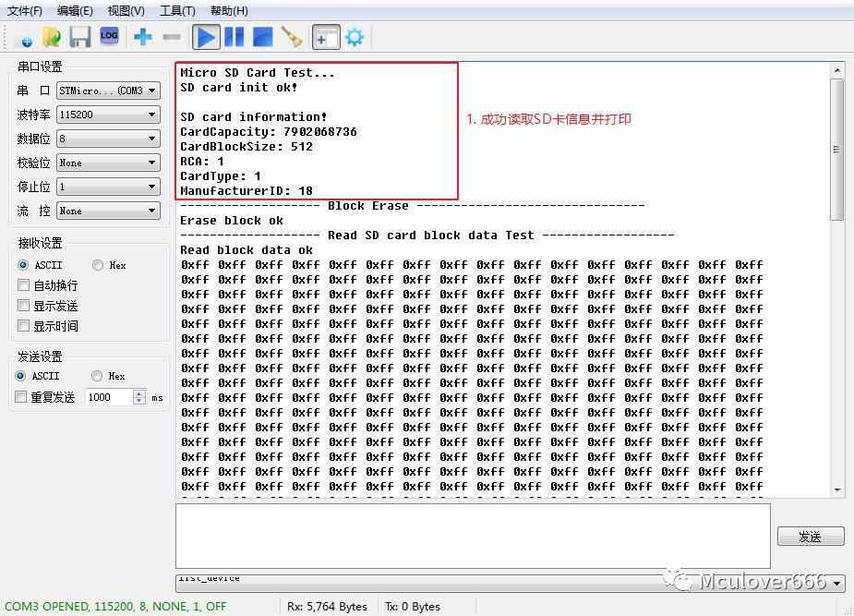Clear received data with the broom icon
Image resolution: width=854 pixels, height=616 pixels.
point(292,37)
